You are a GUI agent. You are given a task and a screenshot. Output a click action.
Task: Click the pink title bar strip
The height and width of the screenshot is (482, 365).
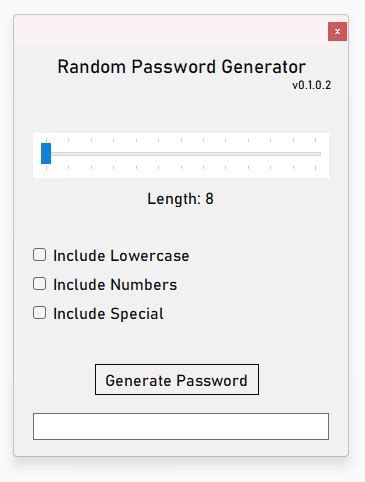tap(171, 30)
